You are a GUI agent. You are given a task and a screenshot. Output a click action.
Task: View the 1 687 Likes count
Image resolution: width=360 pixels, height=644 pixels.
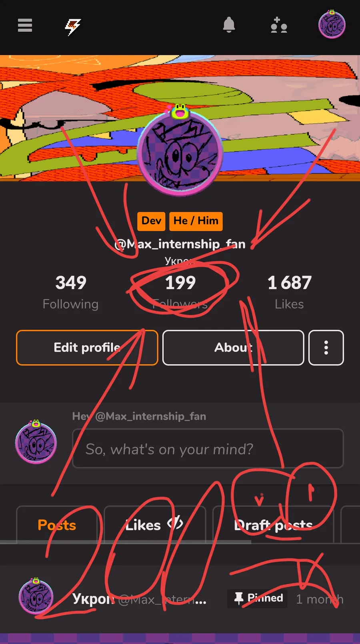[289, 292]
